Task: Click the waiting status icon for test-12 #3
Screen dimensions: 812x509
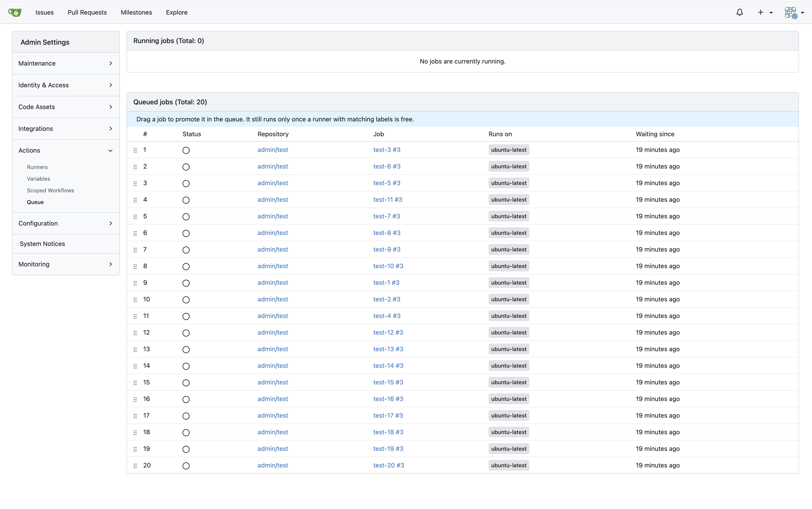Action: pyautogui.click(x=186, y=333)
